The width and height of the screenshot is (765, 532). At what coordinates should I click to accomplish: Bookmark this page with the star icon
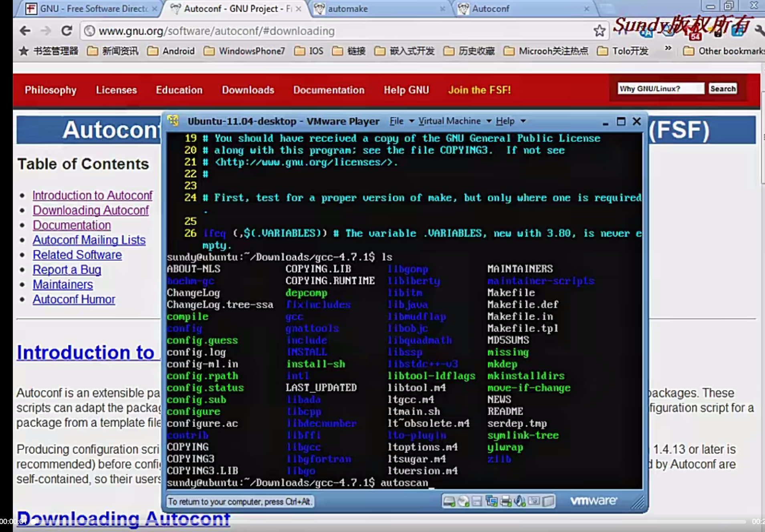click(x=599, y=31)
